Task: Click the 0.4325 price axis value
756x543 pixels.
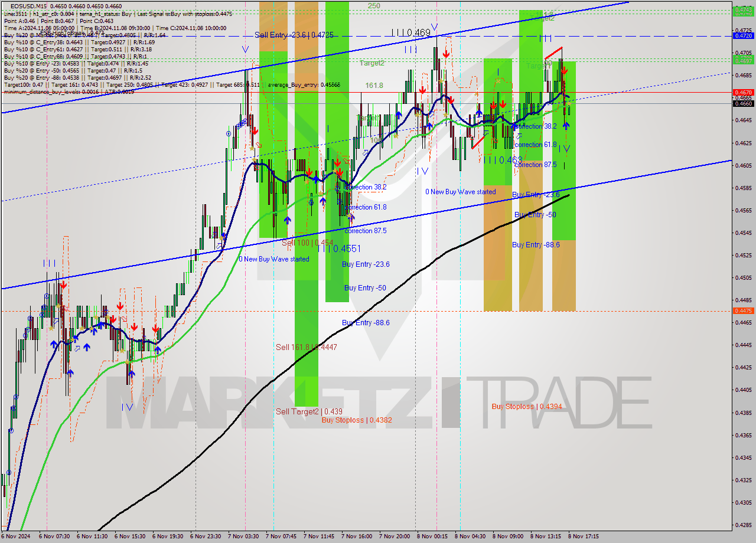Action: click(x=742, y=480)
